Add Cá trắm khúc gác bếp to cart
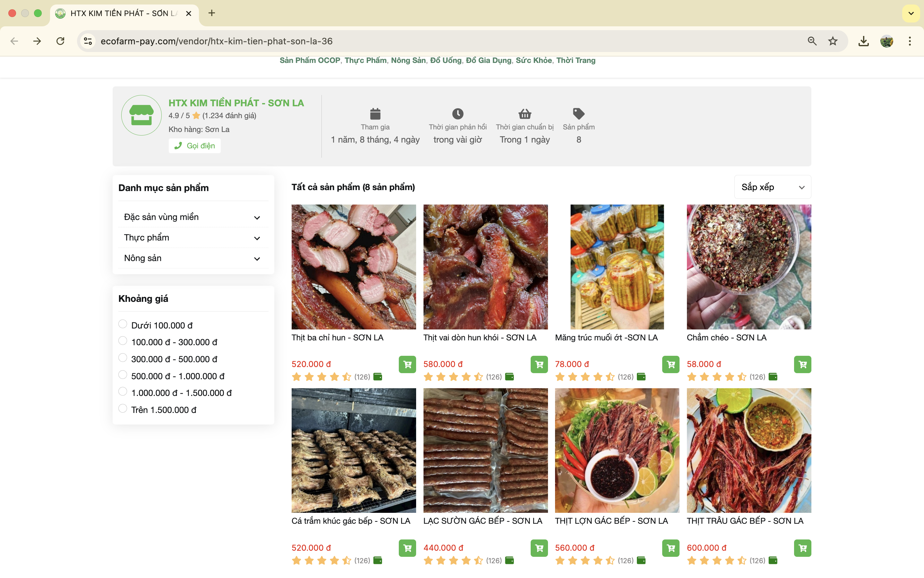 (x=407, y=548)
